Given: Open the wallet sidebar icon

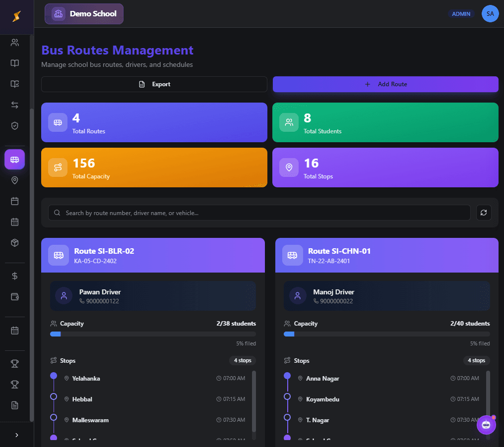Looking at the screenshot, I should point(15,297).
